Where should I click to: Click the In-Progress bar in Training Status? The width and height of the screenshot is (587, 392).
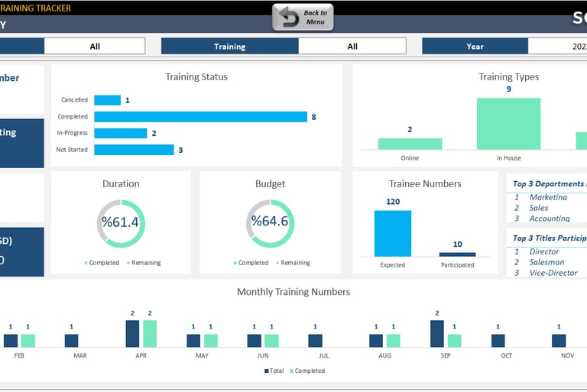(121, 133)
